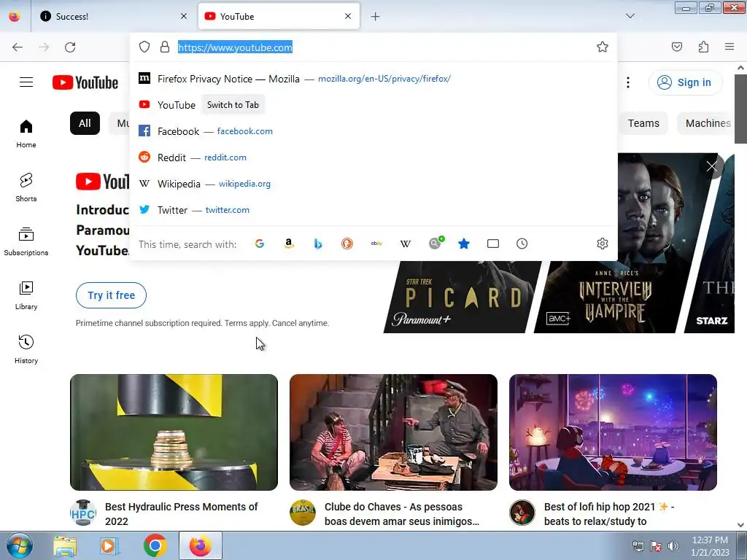Open YouTube settings three-dot menu
The image size is (747, 560).
tap(628, 82)
